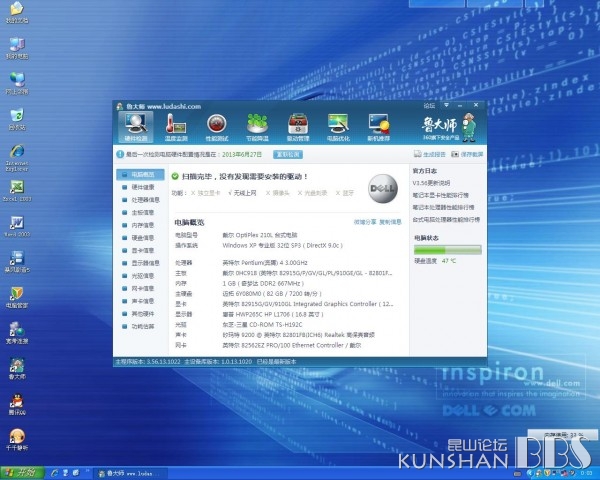This screenshot has width=600, height=480.
Task: Open 宽带连接 desktop shortcut
Action: pyautogui.click(x=17, y=333)
